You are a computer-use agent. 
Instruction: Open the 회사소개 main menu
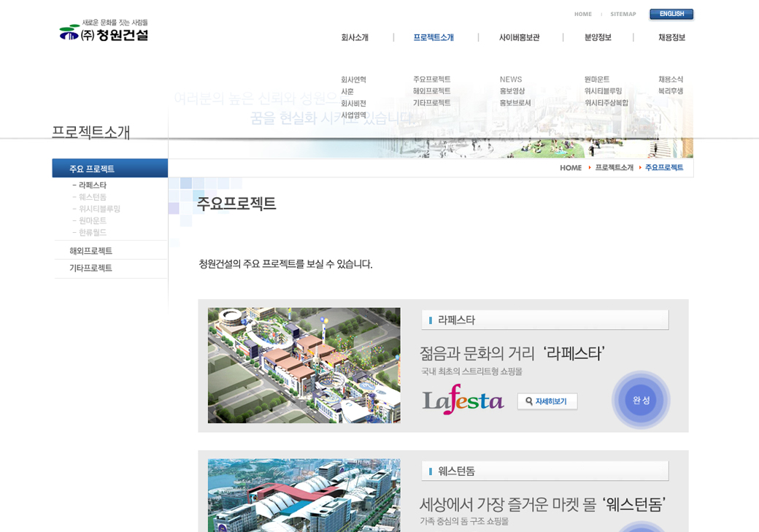[355, 38]
